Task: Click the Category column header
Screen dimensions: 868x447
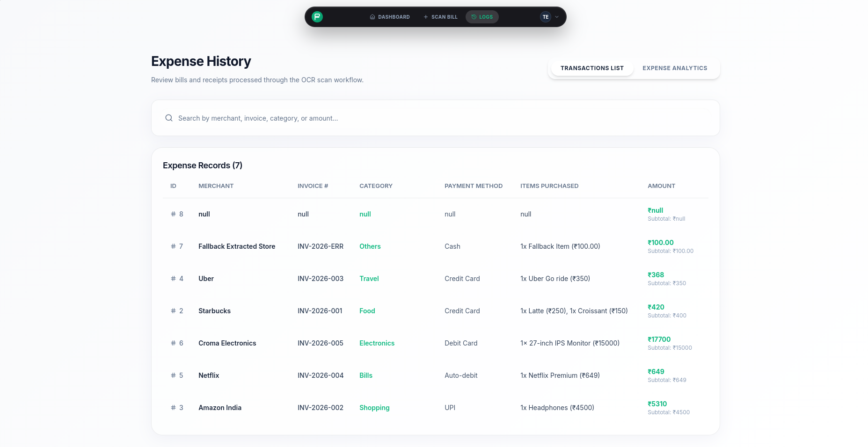Action: click(376, 186)
